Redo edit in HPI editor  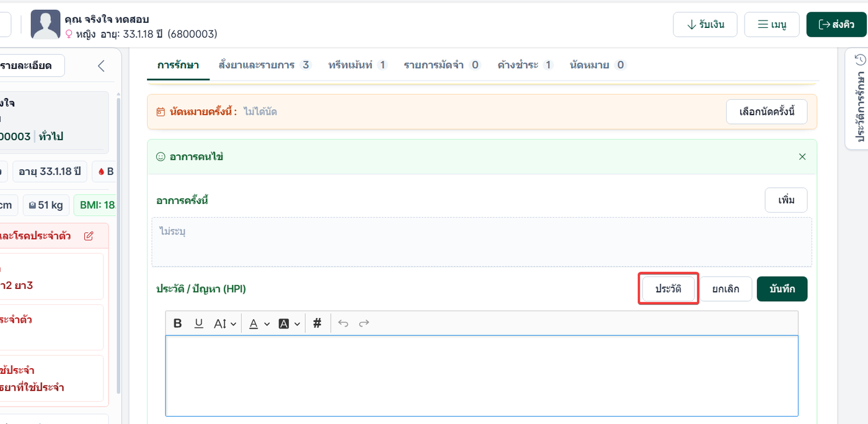click(x=364, y=323)
